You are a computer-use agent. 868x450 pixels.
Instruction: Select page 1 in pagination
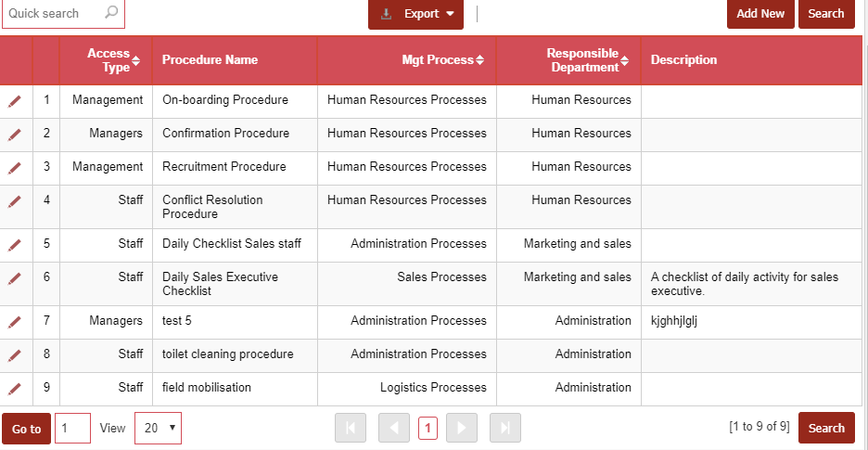(428, 428)
